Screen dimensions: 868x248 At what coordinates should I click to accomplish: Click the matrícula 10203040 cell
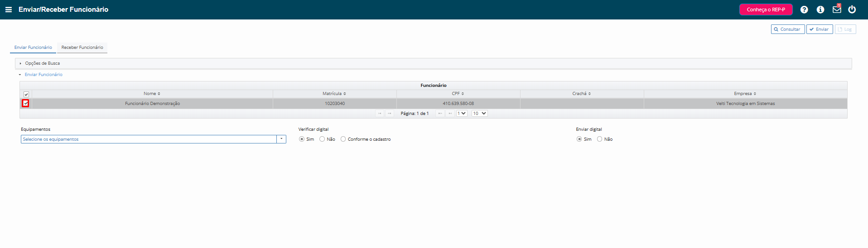pyautogui.click(x=335, y=104)
